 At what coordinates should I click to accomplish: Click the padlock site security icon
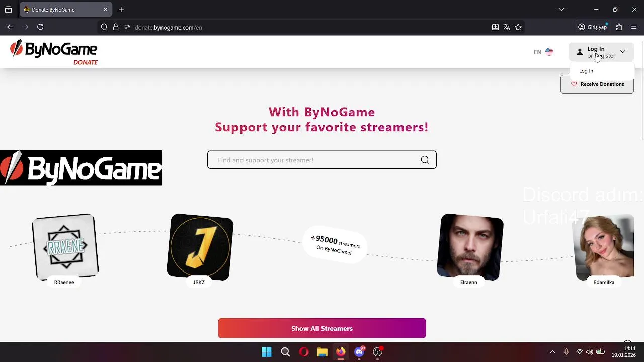116,27
